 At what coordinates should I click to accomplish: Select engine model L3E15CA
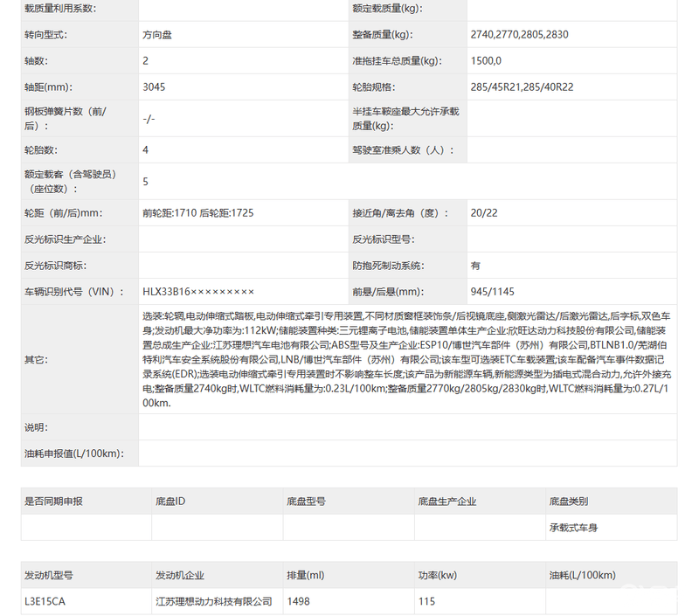tap(45, 602)
